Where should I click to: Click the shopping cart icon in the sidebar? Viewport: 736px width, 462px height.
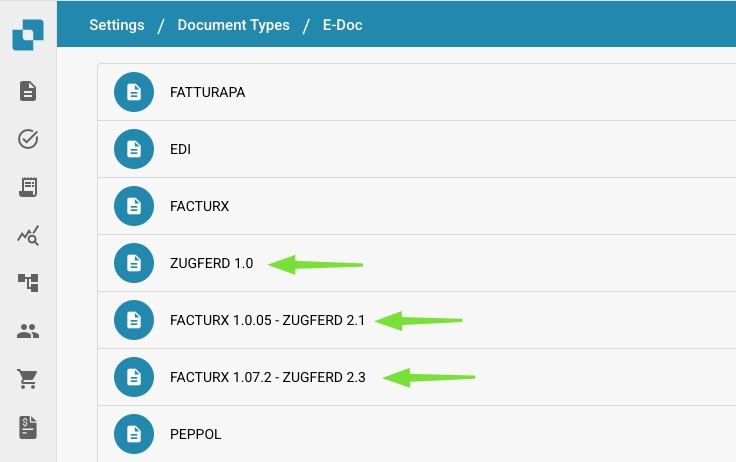[x=28, y=379]
